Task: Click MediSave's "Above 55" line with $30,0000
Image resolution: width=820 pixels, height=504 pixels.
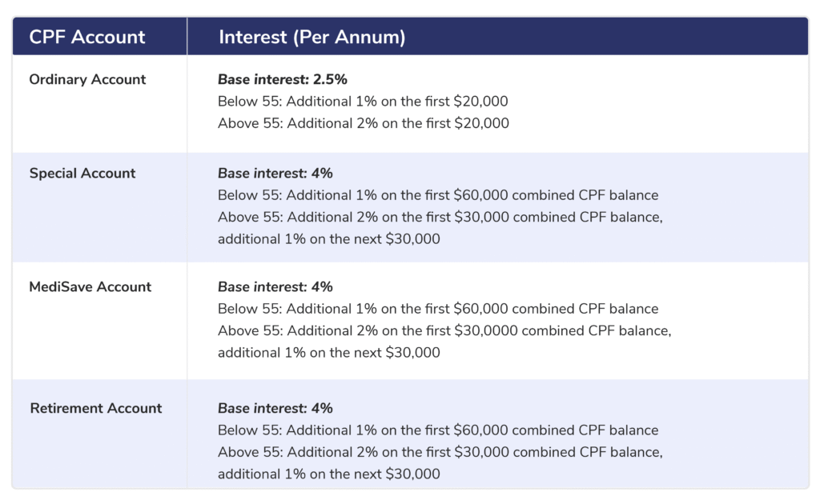Action: [444, 330]
